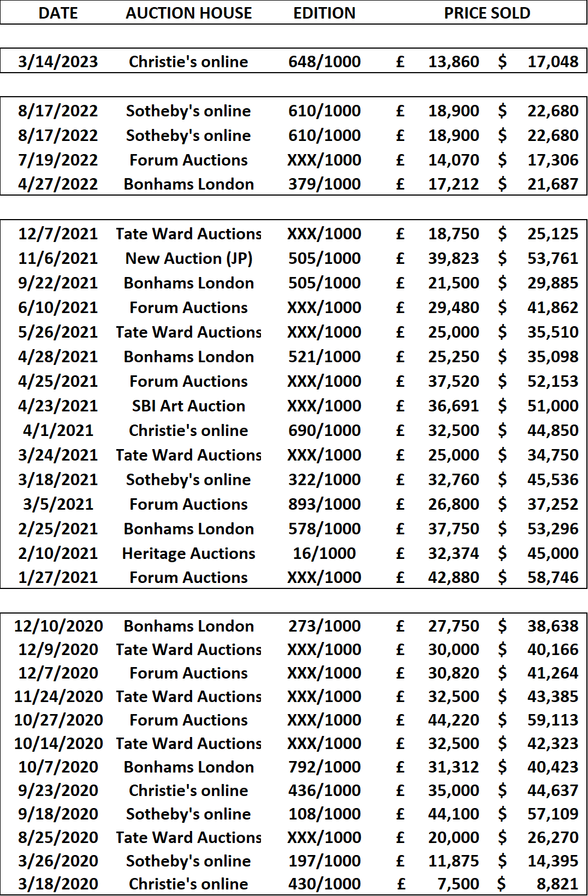588x896 pixels.
Task: Select the 379/1000 edition cell
Action: click(324, 184)
